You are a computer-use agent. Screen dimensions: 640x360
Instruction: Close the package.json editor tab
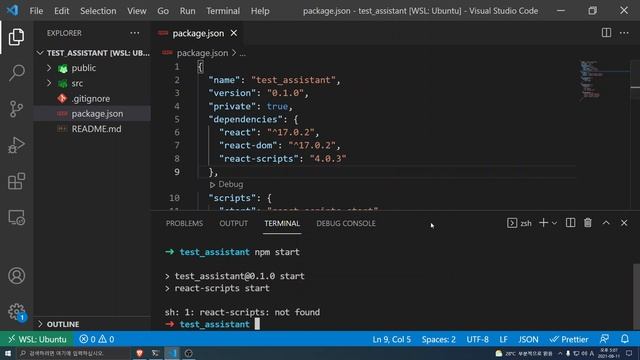tap(234, 33)
